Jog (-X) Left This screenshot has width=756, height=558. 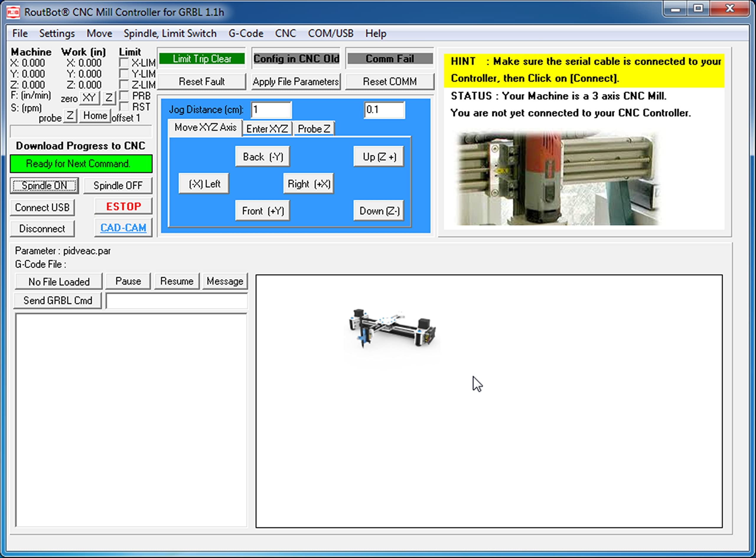[x=204, y=184]
